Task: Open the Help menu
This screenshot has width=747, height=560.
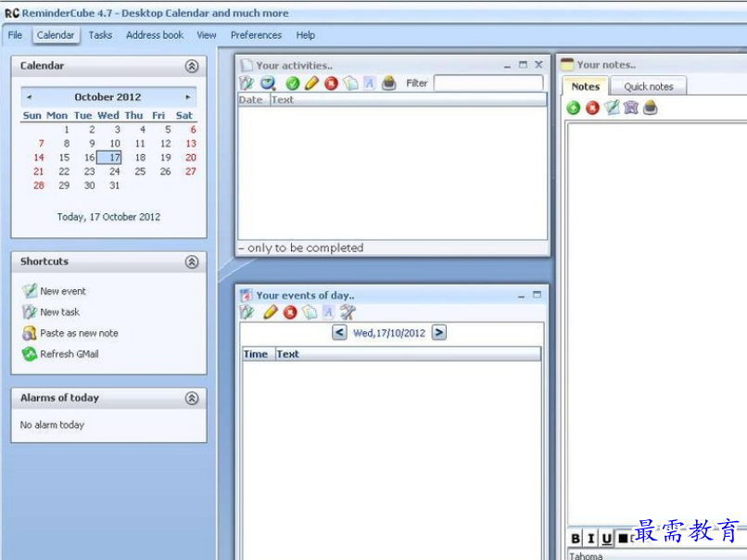Action: point(305,35)
